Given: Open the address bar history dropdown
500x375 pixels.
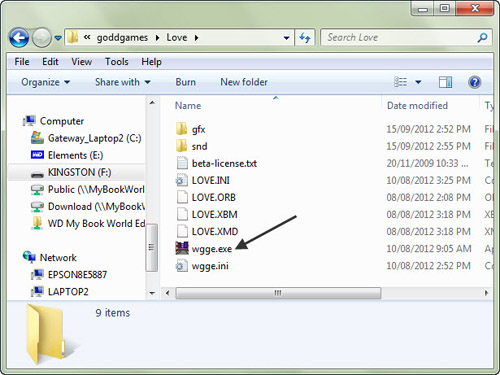Looking at the screenshot, I should pos(286,38).
